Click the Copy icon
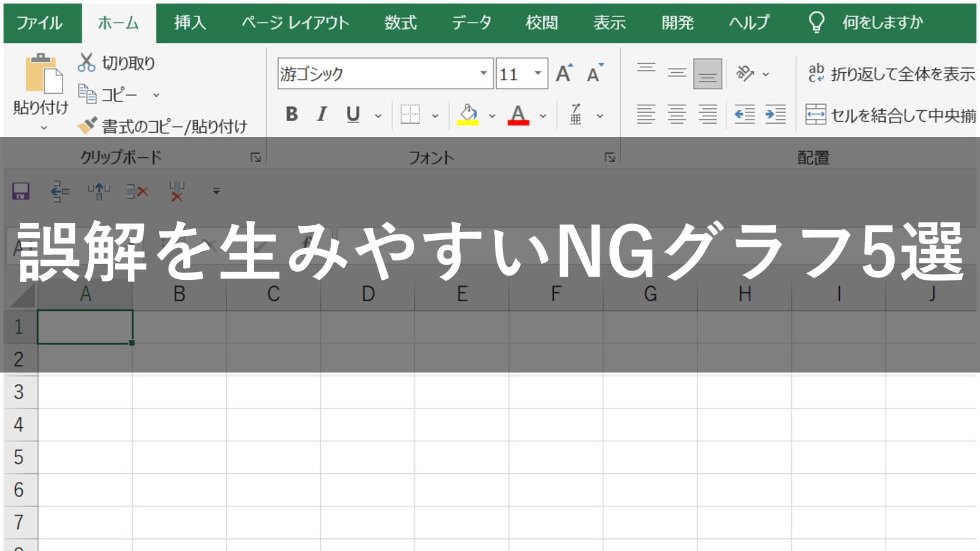 (87, 94)
